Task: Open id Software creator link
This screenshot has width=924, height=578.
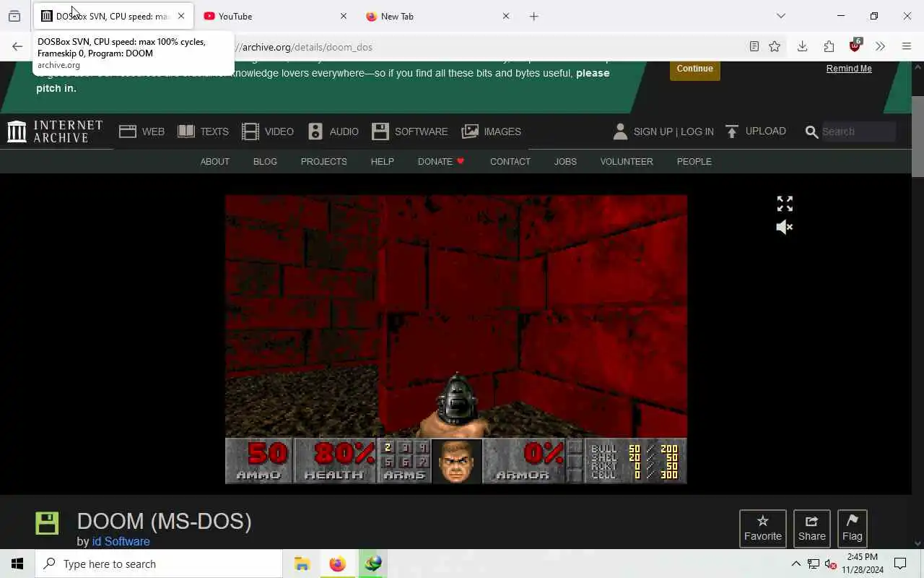Action: coord(121,541)
